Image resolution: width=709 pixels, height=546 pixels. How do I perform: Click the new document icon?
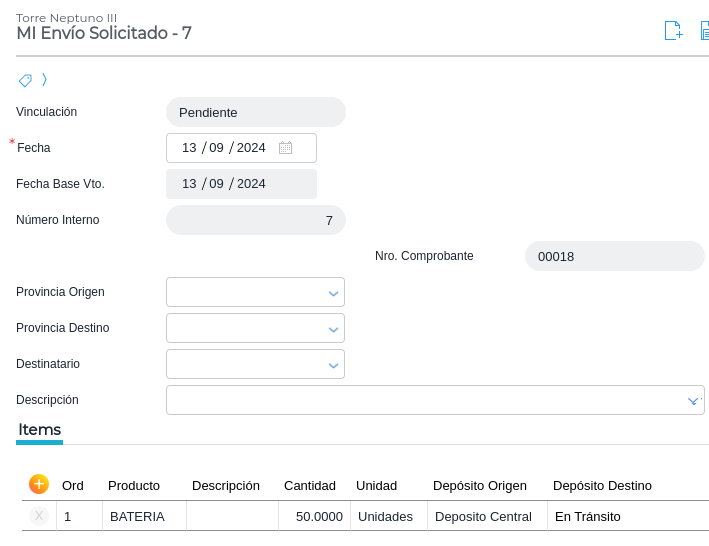coord(673,31)
